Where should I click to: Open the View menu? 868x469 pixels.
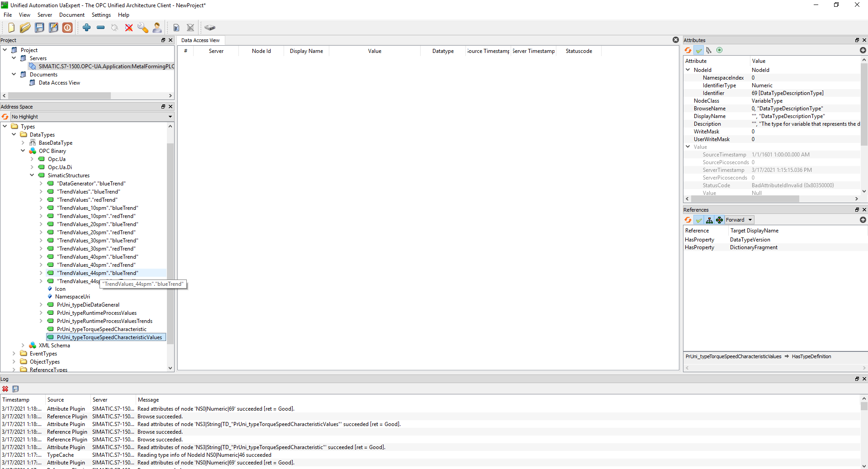[25, 15]
